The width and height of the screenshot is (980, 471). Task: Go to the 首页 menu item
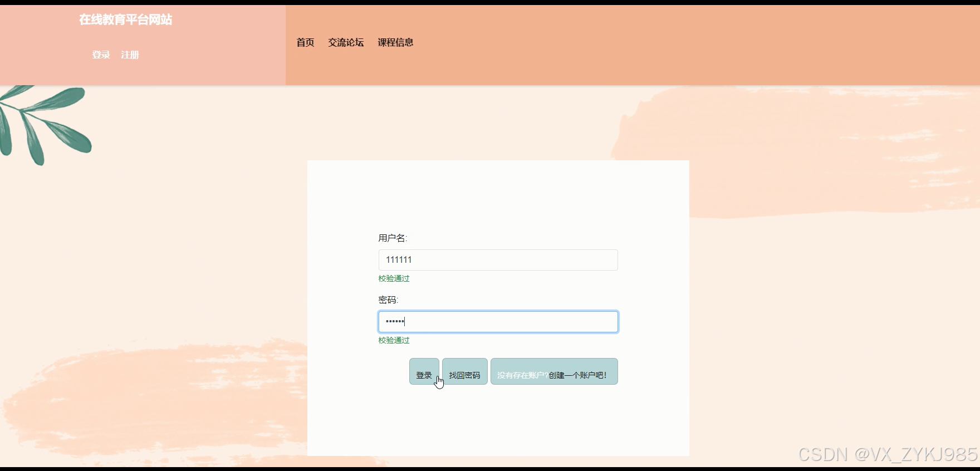tap(305, 42)
